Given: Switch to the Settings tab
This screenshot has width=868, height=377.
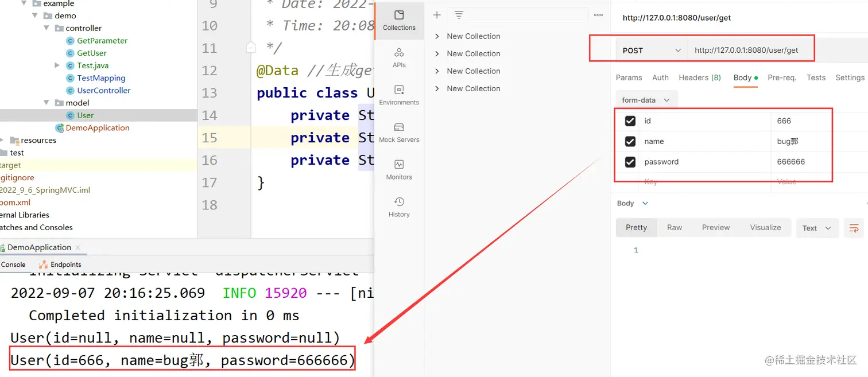Looking at the screenshot, I should (x=850, y=77).
